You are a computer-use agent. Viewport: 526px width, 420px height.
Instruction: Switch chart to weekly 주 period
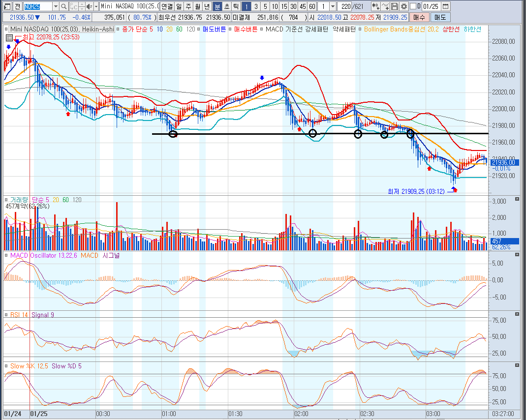(188, 6)
